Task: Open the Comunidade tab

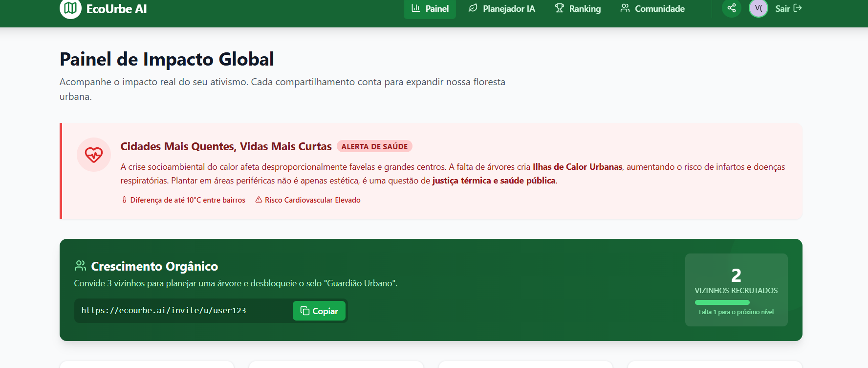Action: click(652, 9)
